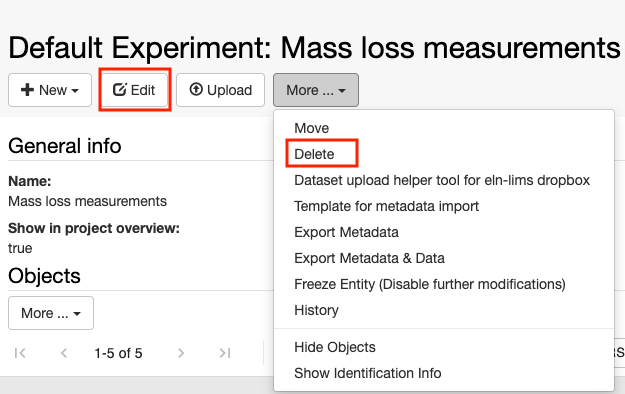Select Export Metadata & Data

tap(369, 258)
